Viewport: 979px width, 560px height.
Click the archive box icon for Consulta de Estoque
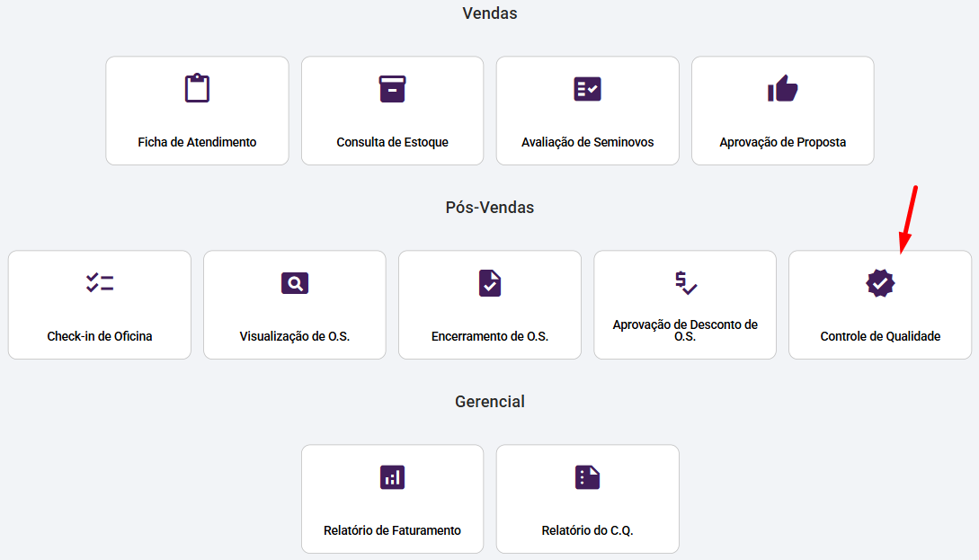coord(392,89)
